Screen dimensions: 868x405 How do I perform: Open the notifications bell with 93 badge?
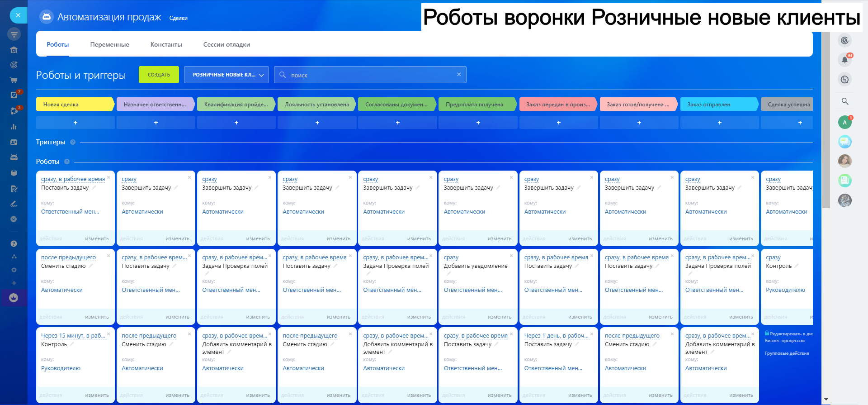[x=844, y=60]
